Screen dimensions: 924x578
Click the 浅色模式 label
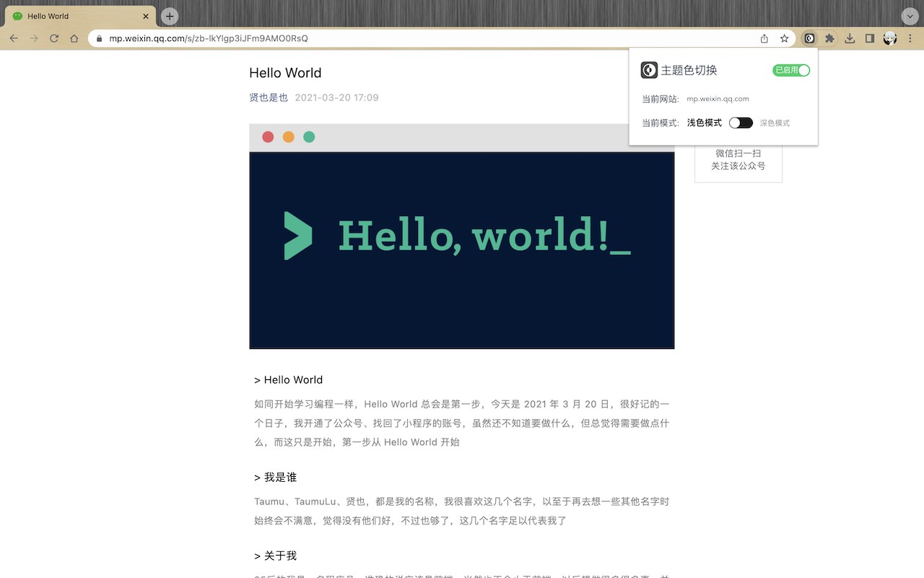pos(705,123)
